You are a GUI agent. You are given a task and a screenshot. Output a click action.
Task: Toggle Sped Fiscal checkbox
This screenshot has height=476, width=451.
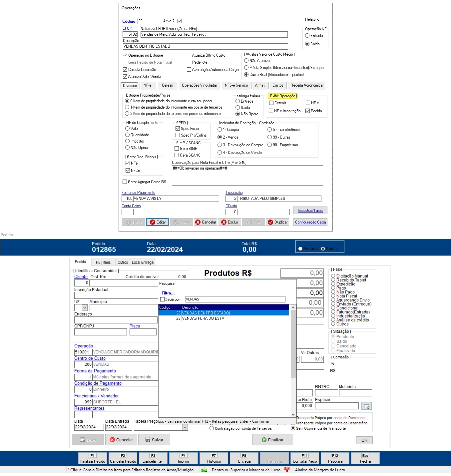click(x=178, y=129)
